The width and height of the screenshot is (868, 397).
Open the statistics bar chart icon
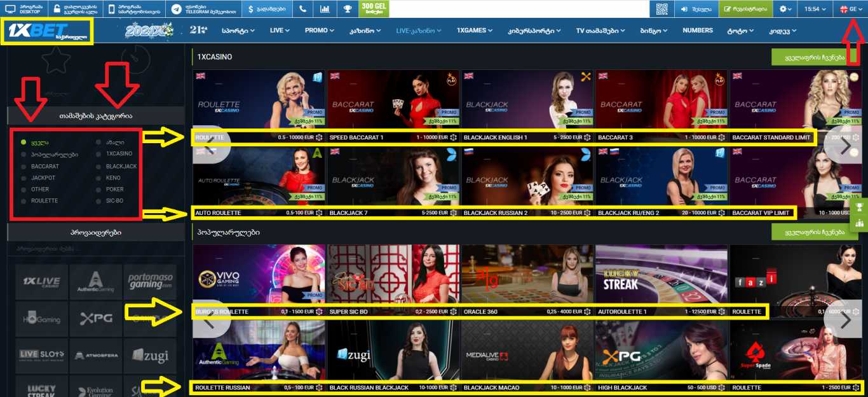(x=325, y=9)
